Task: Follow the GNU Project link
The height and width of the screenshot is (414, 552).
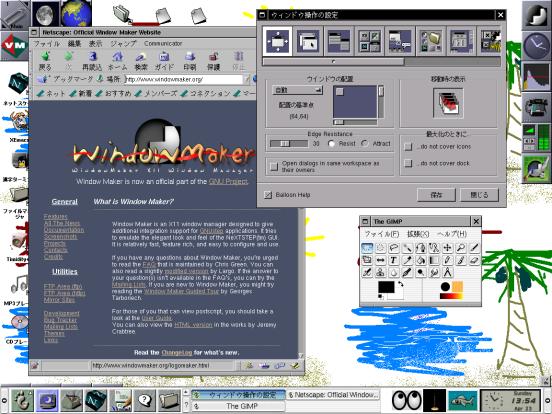Action: (228, 182)
